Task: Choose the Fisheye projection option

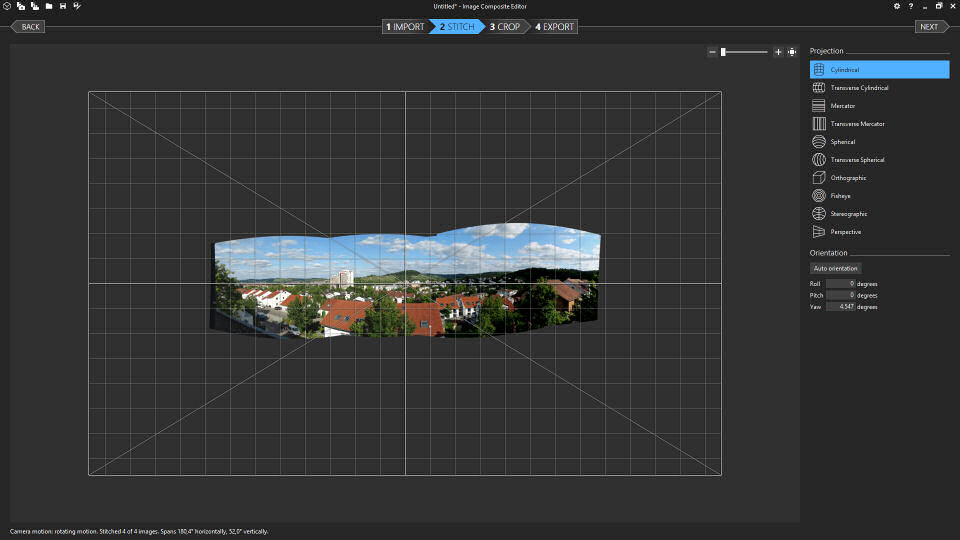Action: 841,196
